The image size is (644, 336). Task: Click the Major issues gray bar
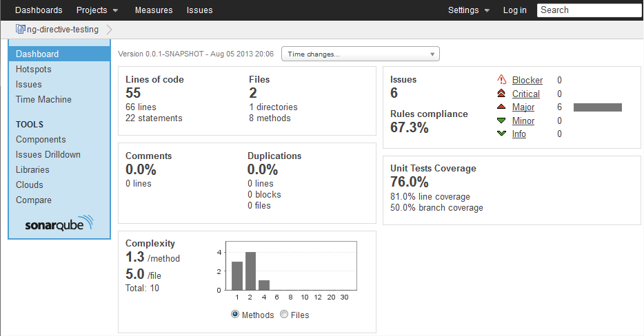pyautogui.click(x=597, y=107)
